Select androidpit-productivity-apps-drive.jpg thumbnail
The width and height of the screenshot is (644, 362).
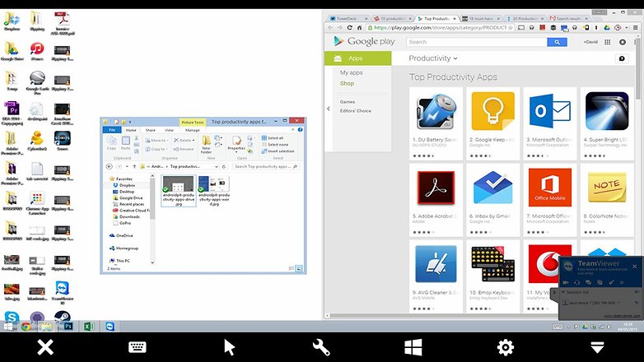(178, 190)
